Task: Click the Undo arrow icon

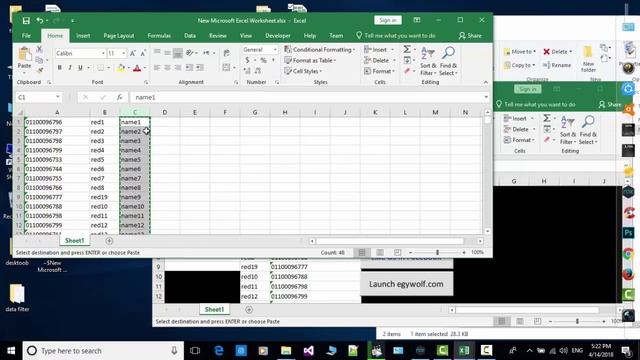Action: click(40, 20)
